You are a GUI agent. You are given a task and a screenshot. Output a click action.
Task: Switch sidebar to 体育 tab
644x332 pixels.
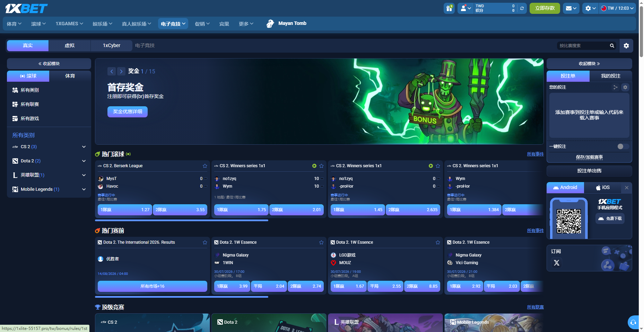click(x=70, y=76)
